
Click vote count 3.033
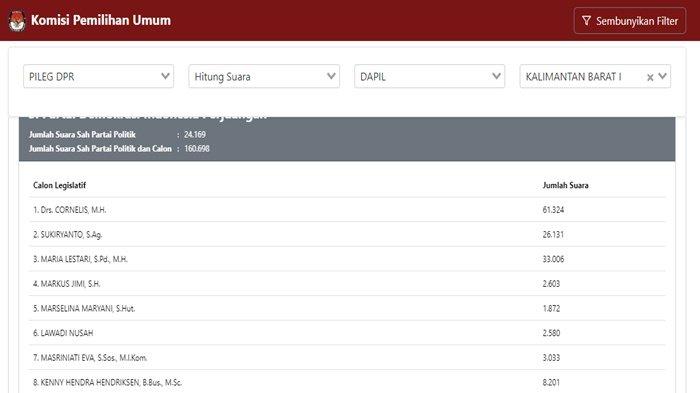click(x=551, y=358)
